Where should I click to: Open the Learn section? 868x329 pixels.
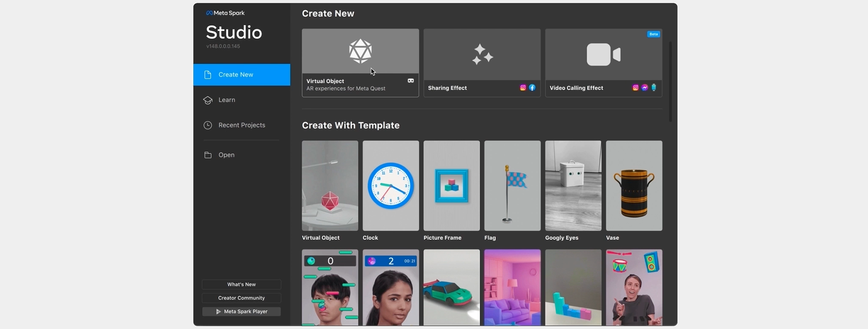tap(242, 100)
